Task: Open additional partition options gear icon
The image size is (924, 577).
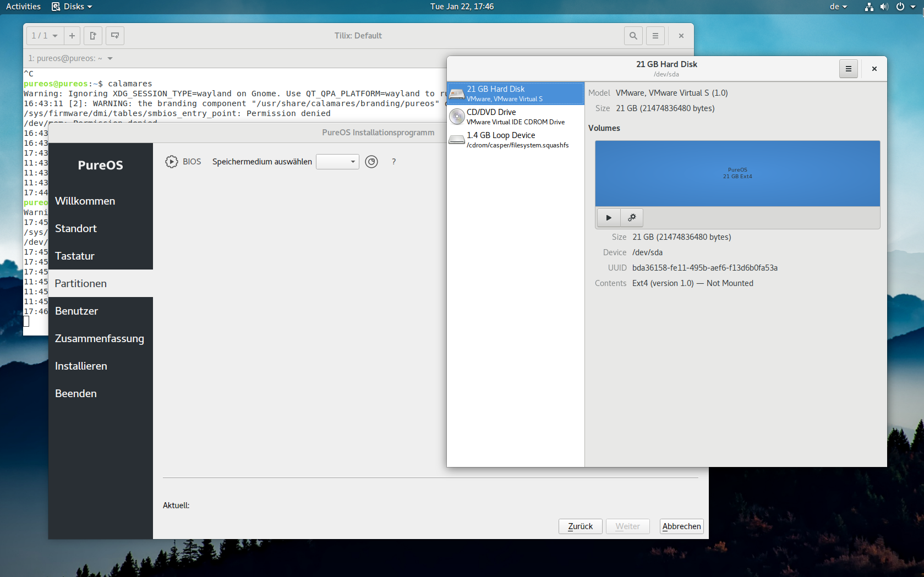Action: click(632, 218)
